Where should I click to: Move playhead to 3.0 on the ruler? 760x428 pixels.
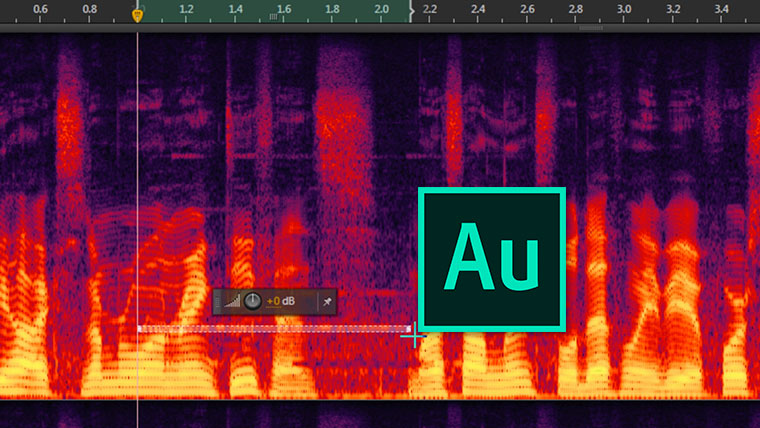click(x=624, y=10)
